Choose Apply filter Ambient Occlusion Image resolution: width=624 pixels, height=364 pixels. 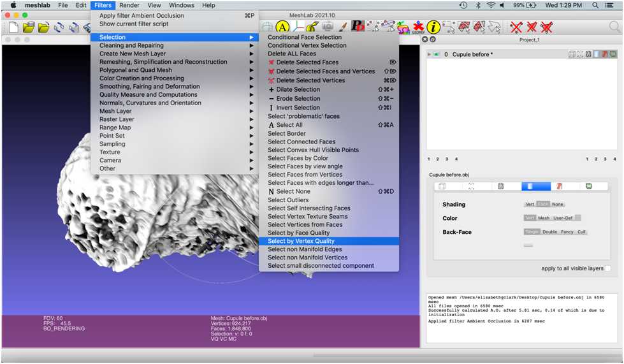(x=174, y=15)
